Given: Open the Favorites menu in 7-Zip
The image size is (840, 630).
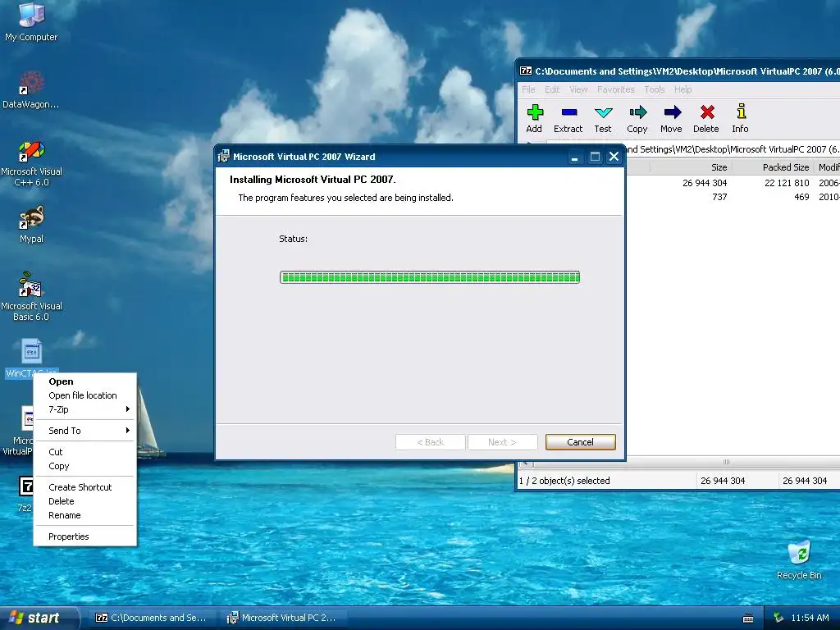Looking at the screenshot, I should (x=615, y=89).
